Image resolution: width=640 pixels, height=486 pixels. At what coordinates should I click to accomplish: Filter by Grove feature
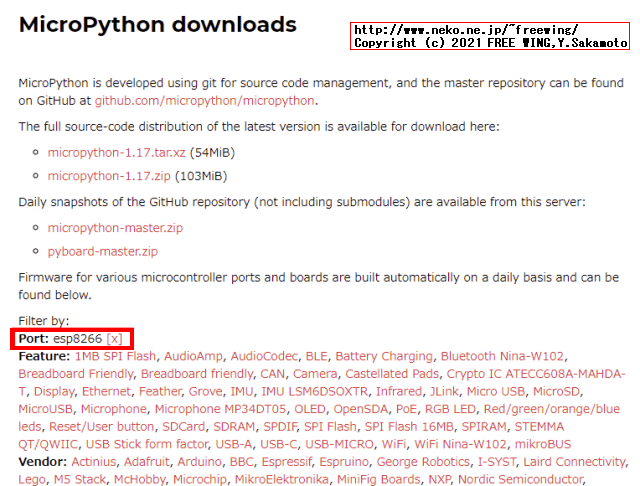(205, 391)
